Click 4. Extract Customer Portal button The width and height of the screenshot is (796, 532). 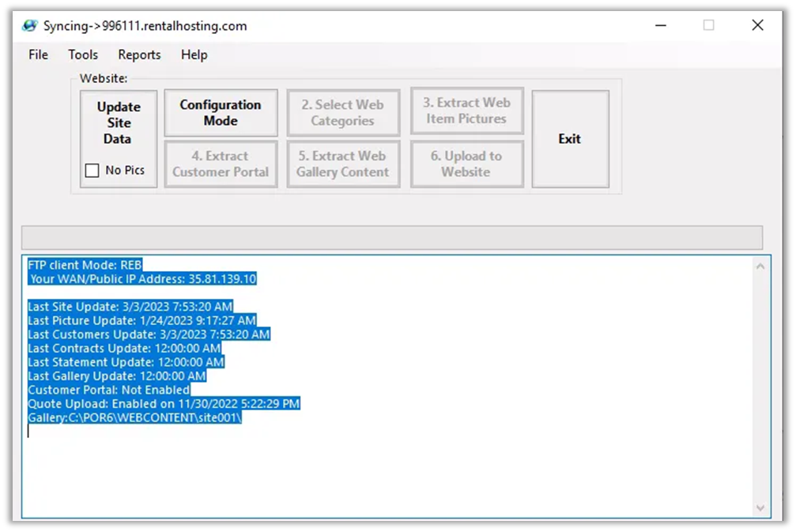tap(221, 164)
